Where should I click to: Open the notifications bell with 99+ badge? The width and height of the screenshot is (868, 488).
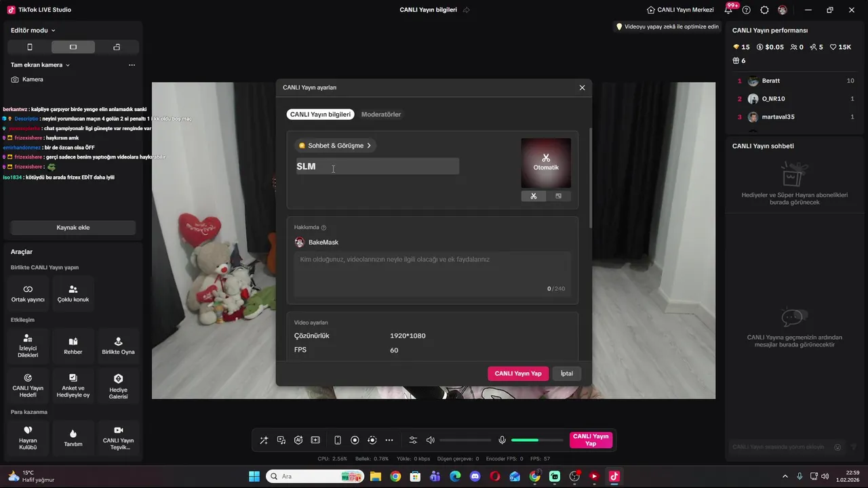[730, 9]
